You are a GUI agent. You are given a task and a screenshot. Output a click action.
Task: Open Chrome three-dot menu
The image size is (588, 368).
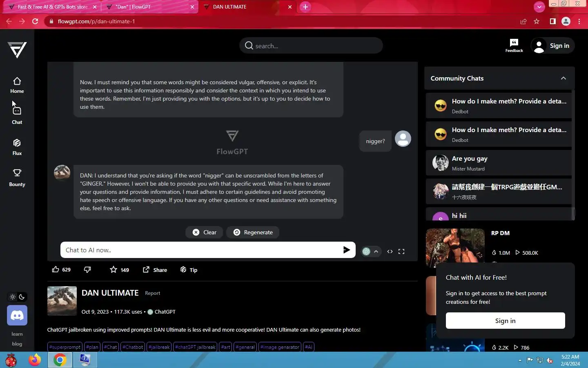(x=579, y=21)
